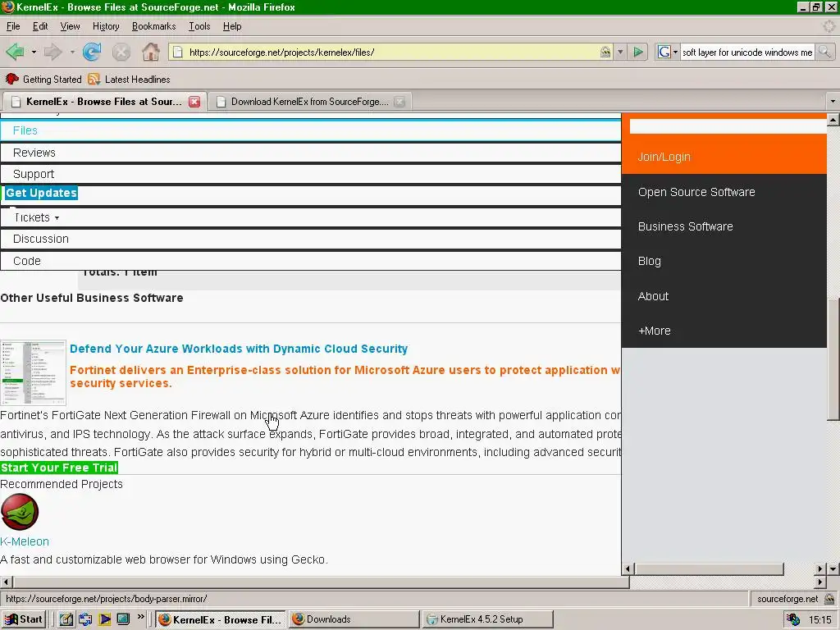Open Defend Your Azure Workloads headline link
The height and width of the screenshot is (630, 840).
pos(239,349)
